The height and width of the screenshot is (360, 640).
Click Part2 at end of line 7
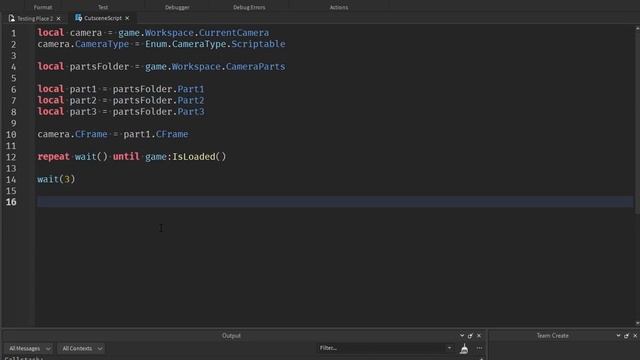point(191,100)
